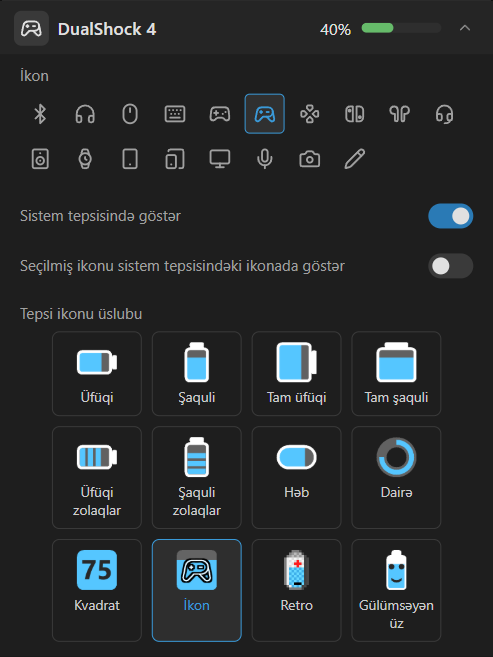This screenshot has width=493, height=657.
Task: Click the DualShock 4 device name
Action: click(107, 29)
